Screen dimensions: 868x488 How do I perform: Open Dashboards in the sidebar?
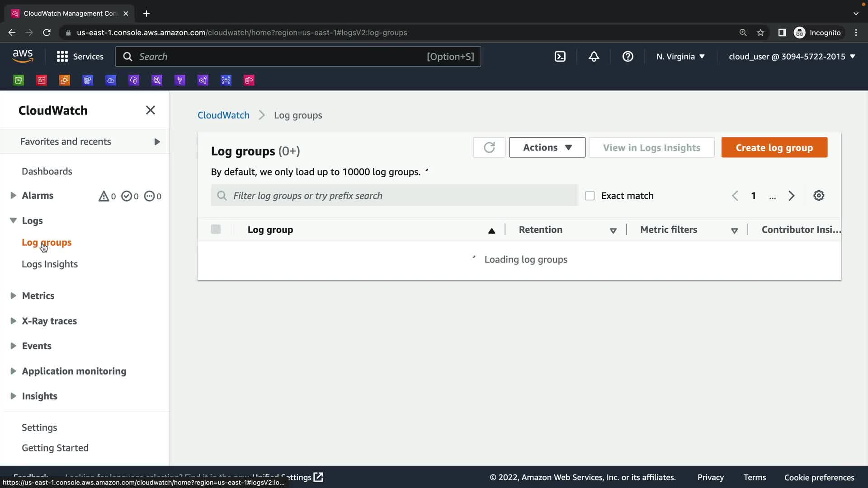(47, 171)
